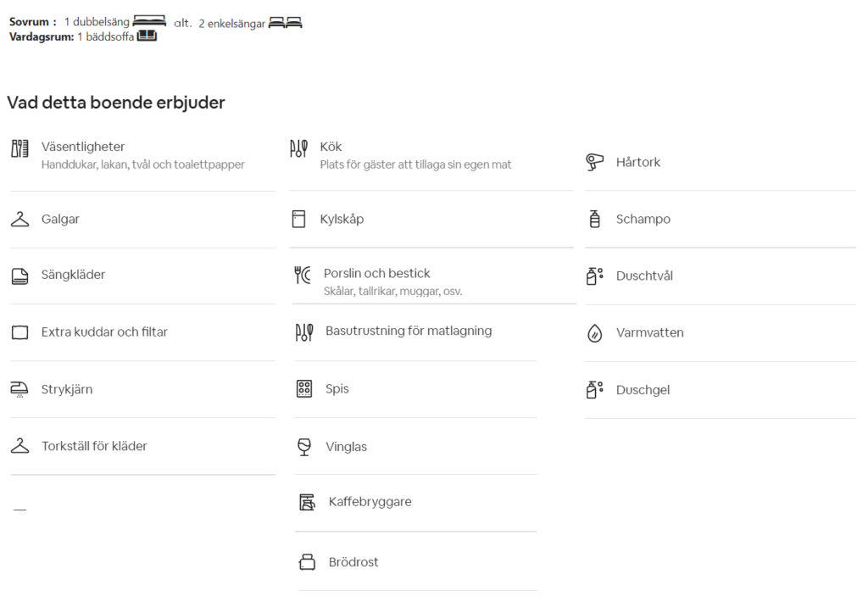
Task: Click the Varmvatten water drop icon
Action: (x=594, y=333)
